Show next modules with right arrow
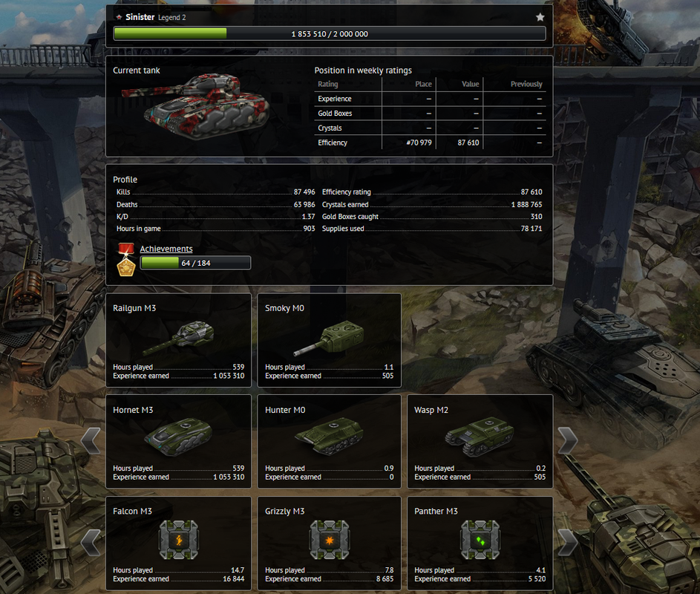 point(568,542)
